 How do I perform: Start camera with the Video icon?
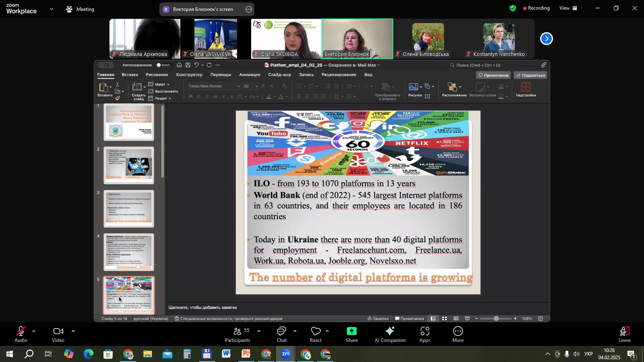(58, 334)
